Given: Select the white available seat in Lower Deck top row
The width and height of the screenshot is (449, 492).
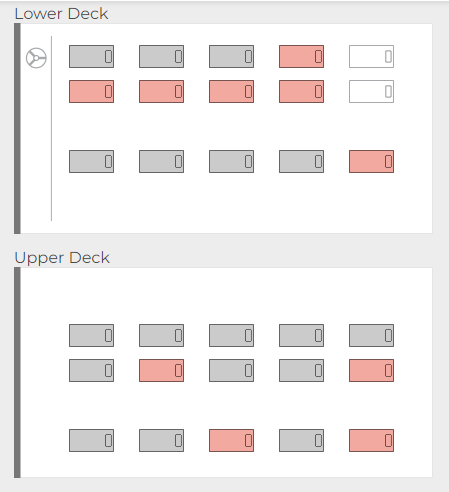Looking at the screenshot, I should point(371,56).
